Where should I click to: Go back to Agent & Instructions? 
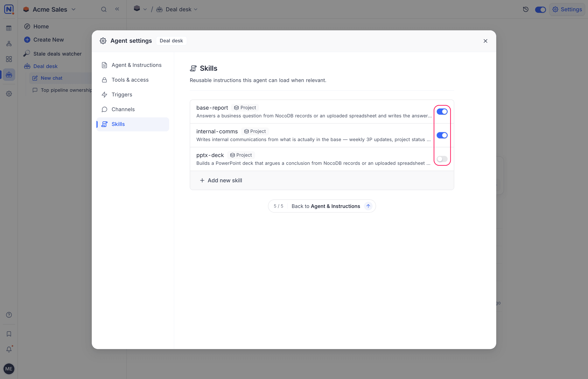pos(322,206)
